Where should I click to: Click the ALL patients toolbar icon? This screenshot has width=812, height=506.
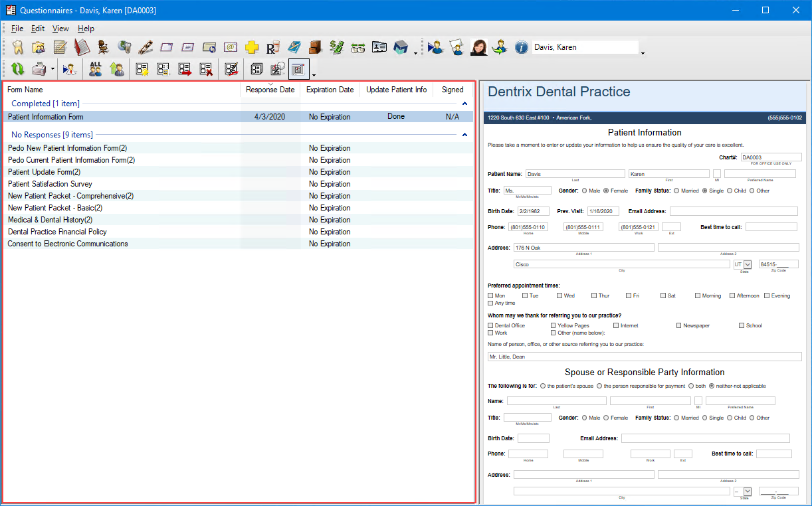(x=95, y=68)
